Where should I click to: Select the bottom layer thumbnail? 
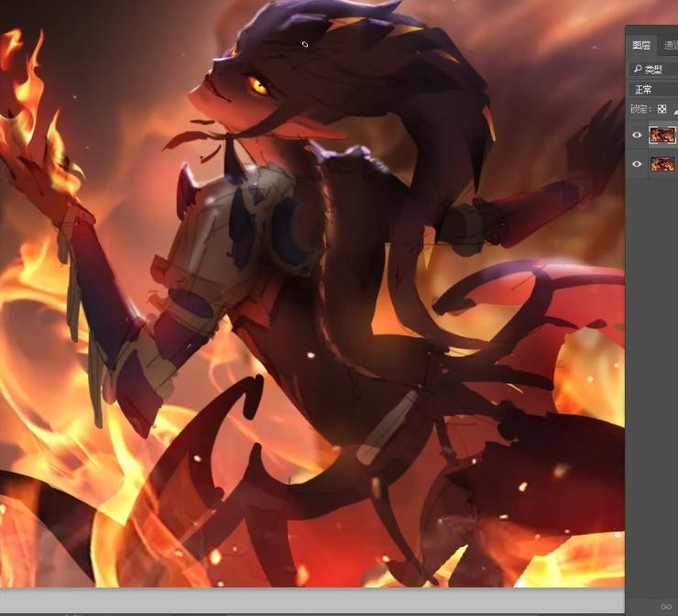point(662,164)
